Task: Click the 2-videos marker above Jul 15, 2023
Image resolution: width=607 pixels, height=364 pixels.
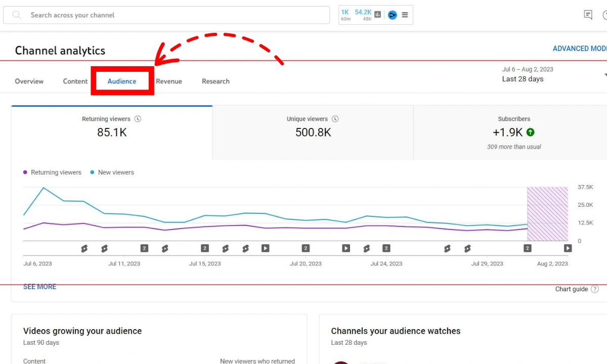Action: (x=205, y=248)
